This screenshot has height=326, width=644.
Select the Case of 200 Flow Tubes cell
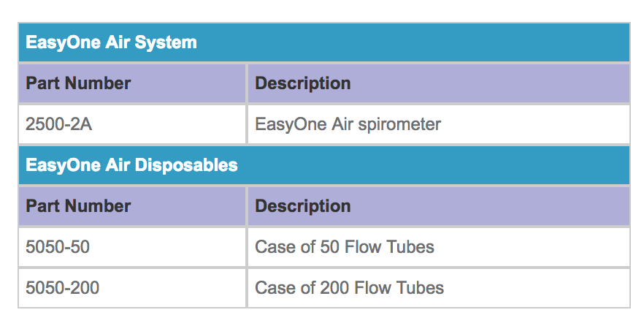(439, 288)
